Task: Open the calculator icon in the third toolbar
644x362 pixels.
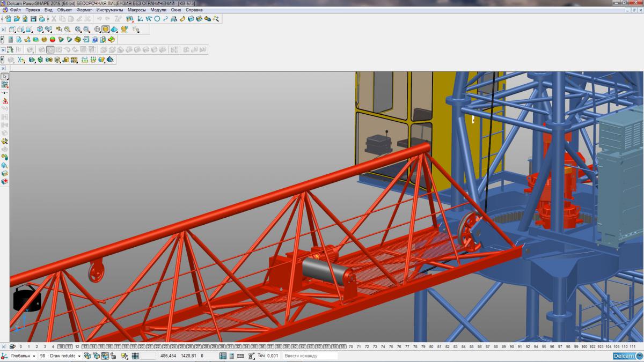Action: click(11, 39)
